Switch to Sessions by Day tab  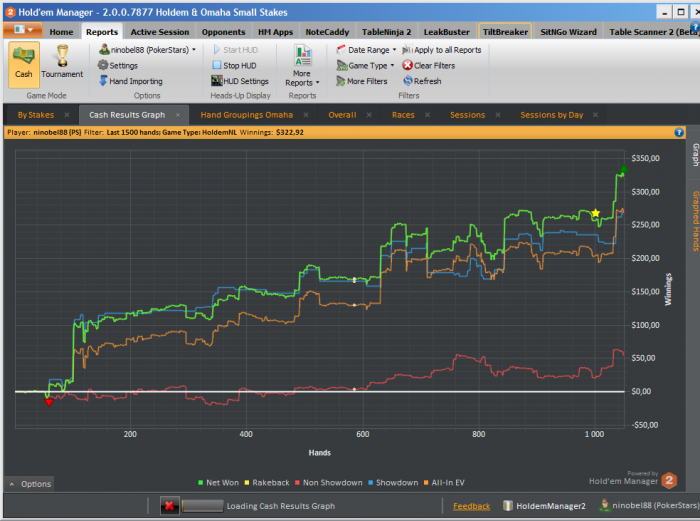point(552,115)
